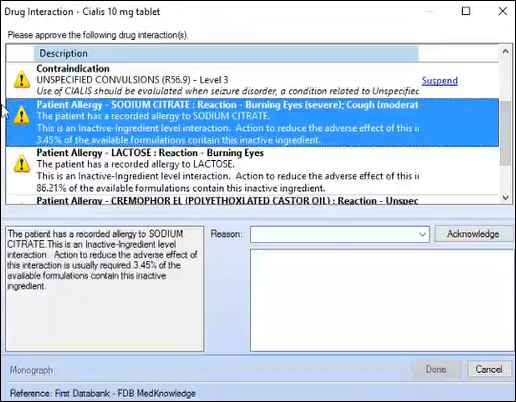Image resolution: width=516 pixels, height=402 pixels.
Task: Click the interaction list scrollbar thumb
Action: point(505,133)
